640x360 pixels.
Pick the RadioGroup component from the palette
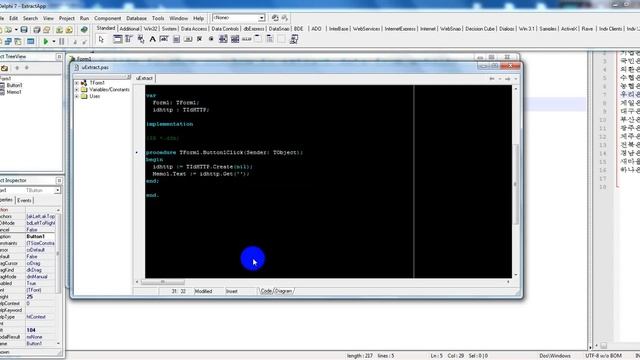click(x=270, y=39)
